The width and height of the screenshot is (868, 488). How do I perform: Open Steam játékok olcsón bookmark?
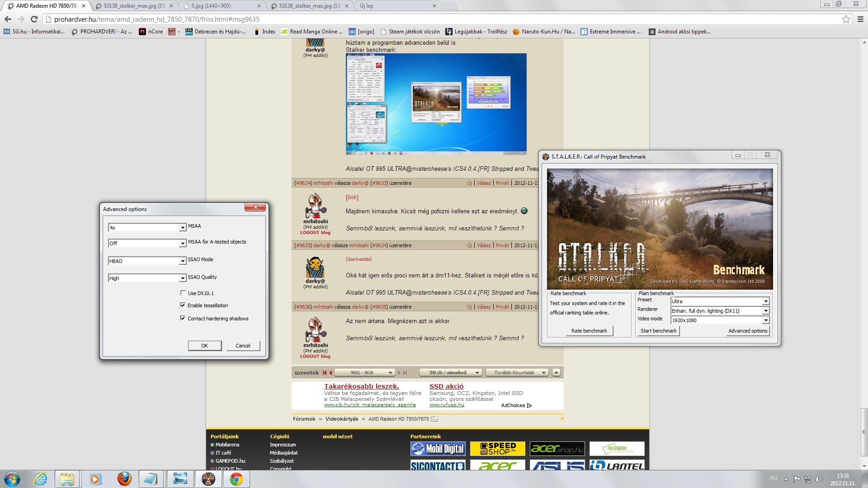pos(410,32)
